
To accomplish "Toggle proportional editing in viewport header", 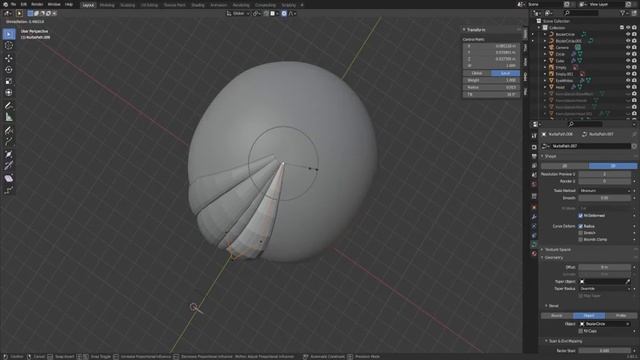I will click(284, 13).
